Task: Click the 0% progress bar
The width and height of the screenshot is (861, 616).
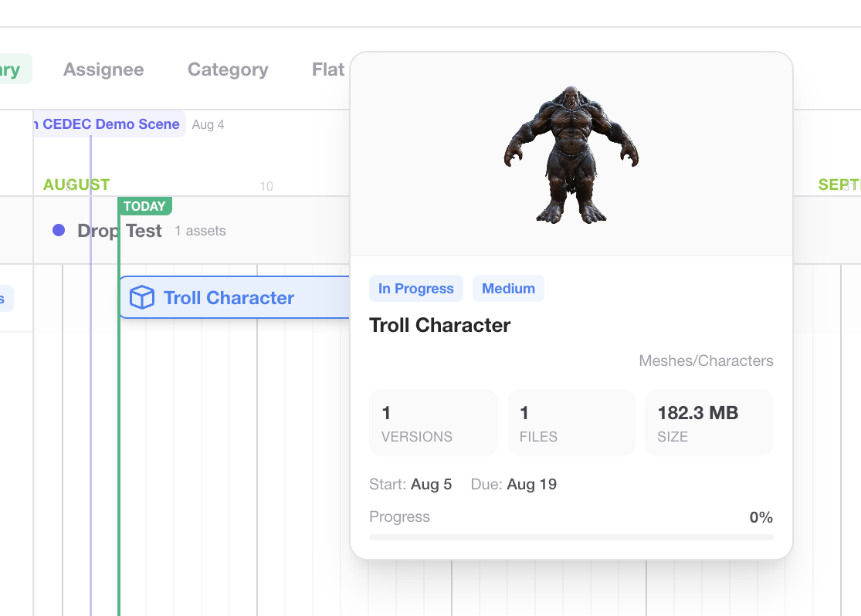Action: coord(571,537)
